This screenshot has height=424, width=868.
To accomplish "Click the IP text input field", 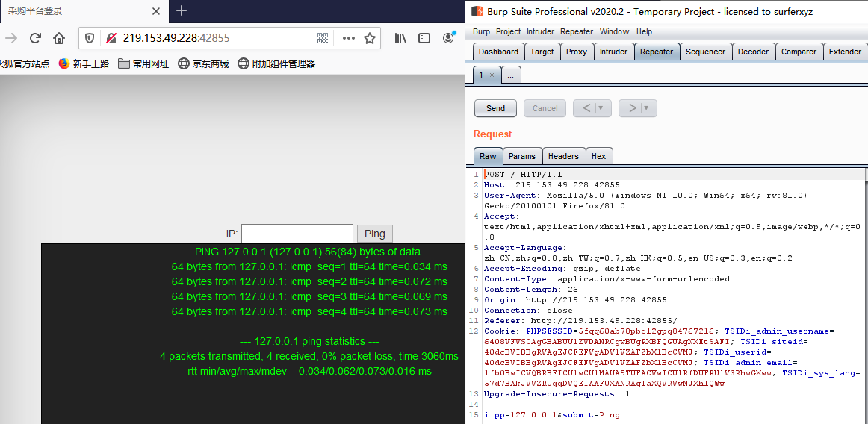I will pyautogui.click(x=297, y=234).
